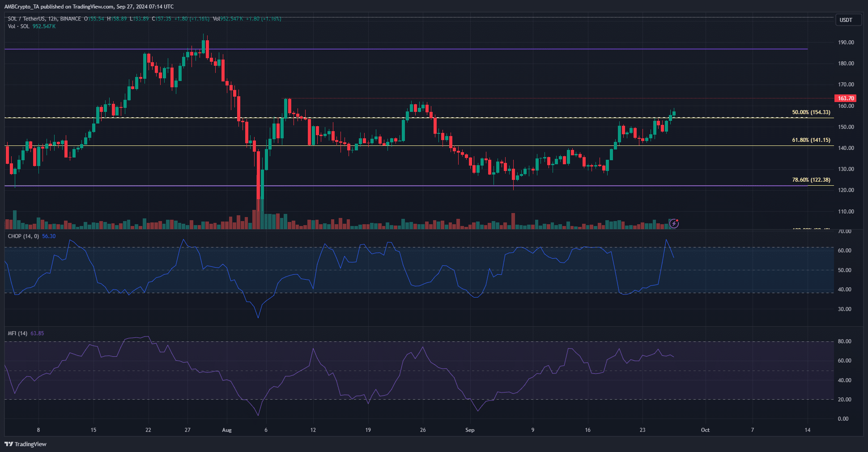
Task: Select the 78.60% (122.38) Fibonacci label
Action: [x=811, y=180]
